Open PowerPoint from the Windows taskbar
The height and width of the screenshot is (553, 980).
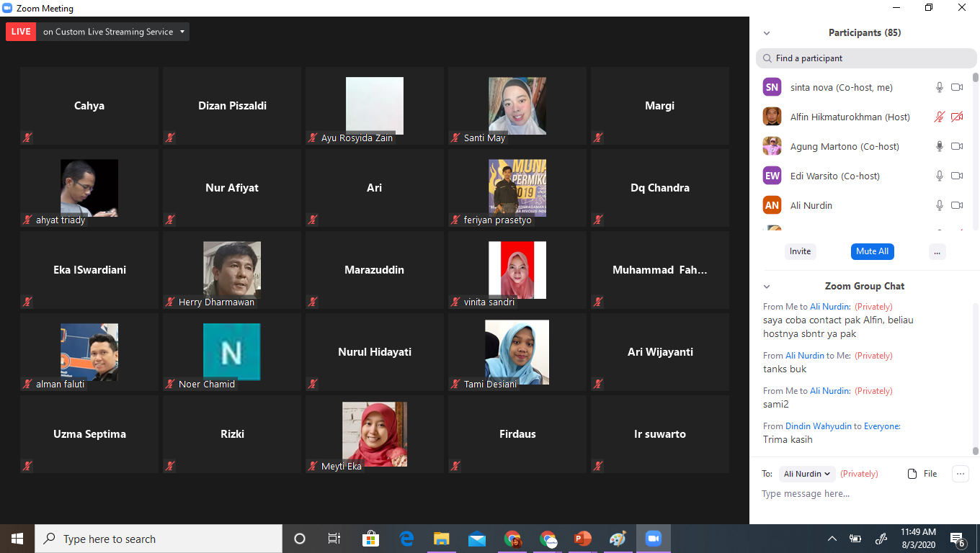pyautogui.click(x=583, y=539)
